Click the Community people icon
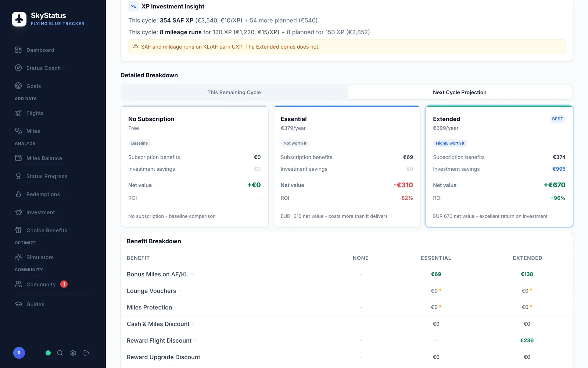The height and width of the screenshot is (368, 588). [x=18, y=284]
